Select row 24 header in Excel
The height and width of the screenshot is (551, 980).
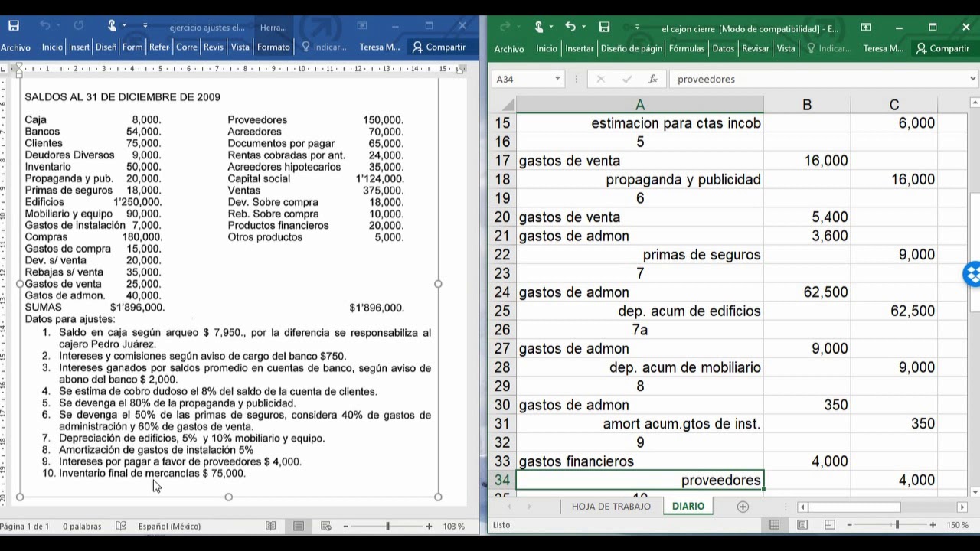[502, 292]
